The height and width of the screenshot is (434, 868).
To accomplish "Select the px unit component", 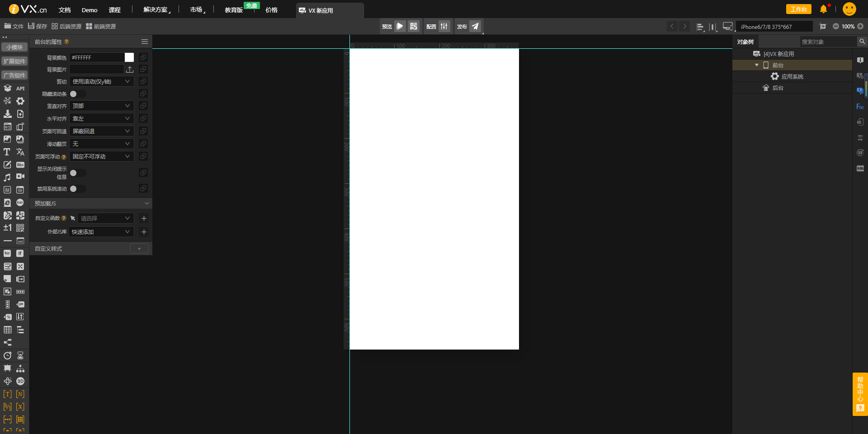I will pos(20,304).
